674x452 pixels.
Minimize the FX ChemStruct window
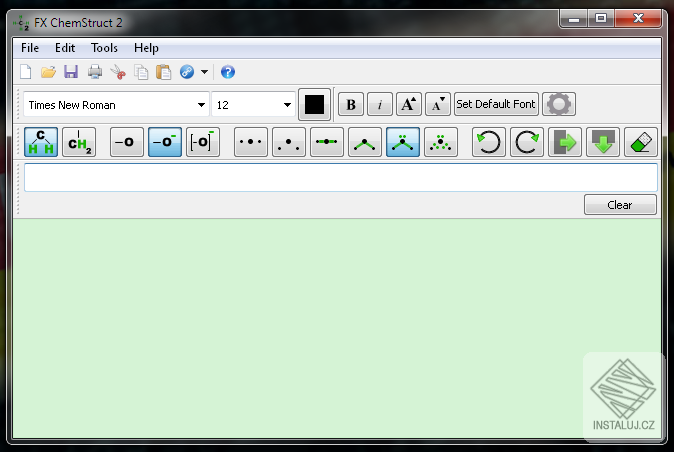click(x=573, y=18)
